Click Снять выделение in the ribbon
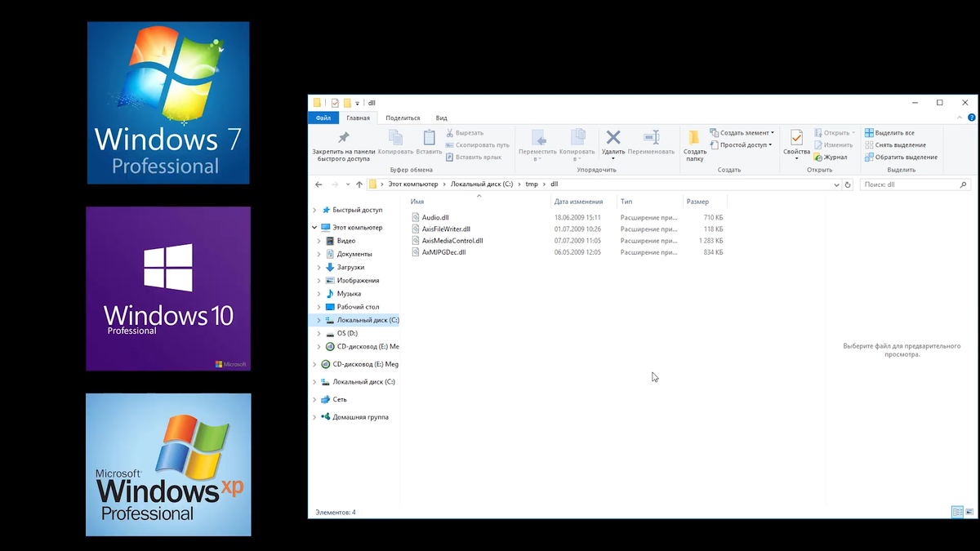The image size is (980, 551). point(895,144)
